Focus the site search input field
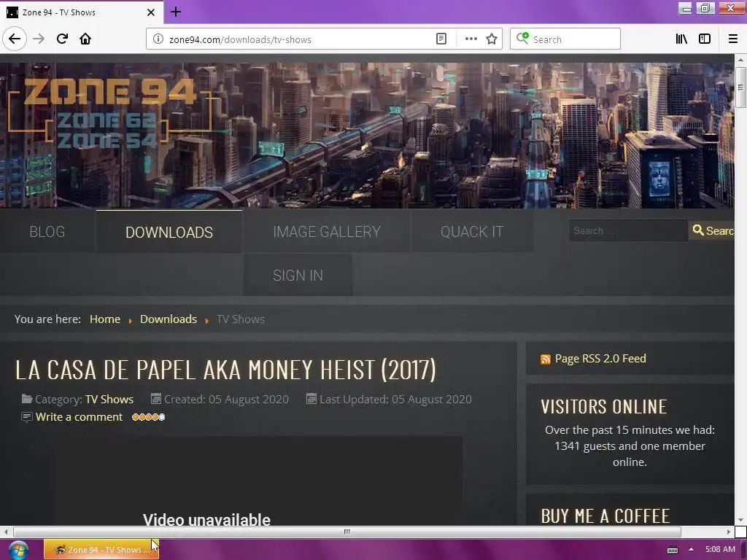This screenshot has width=747, height=560. pyautogui.click(x=628, y=231)
